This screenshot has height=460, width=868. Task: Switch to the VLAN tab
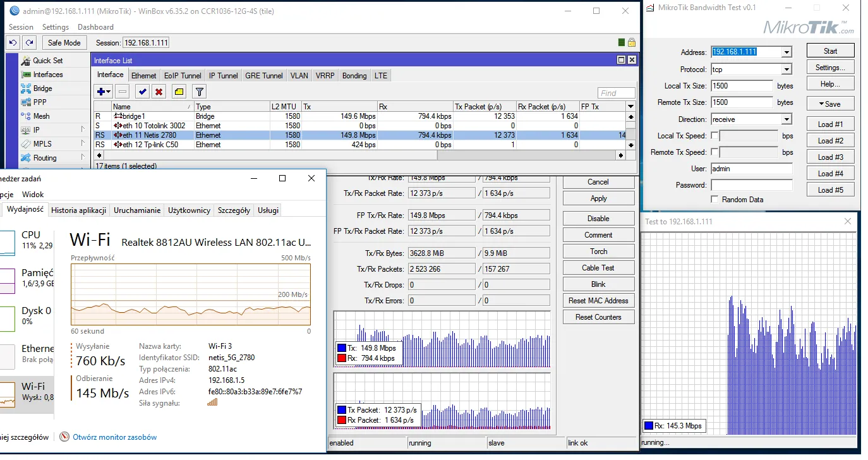pos(299,76)
